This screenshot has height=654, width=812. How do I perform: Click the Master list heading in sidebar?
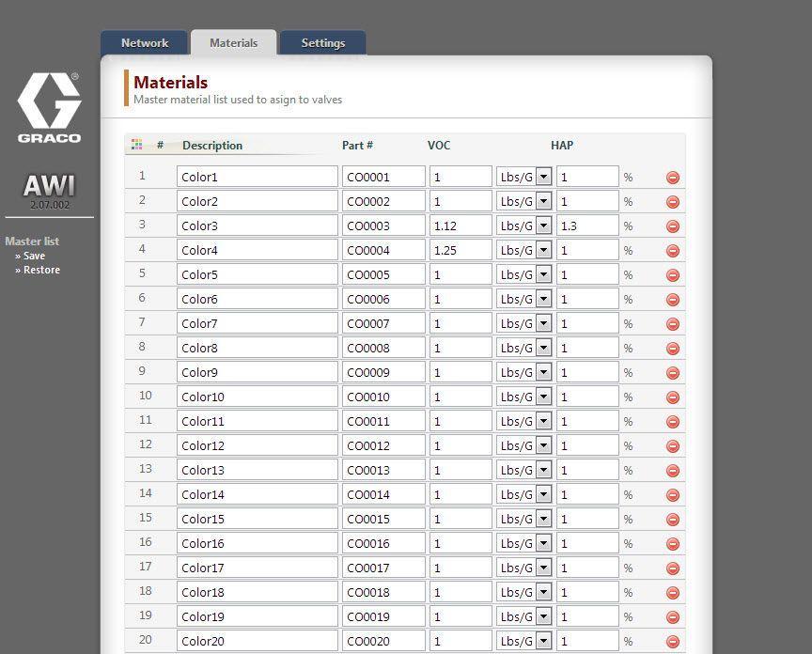pyautogui.click(x=32, y=241)
